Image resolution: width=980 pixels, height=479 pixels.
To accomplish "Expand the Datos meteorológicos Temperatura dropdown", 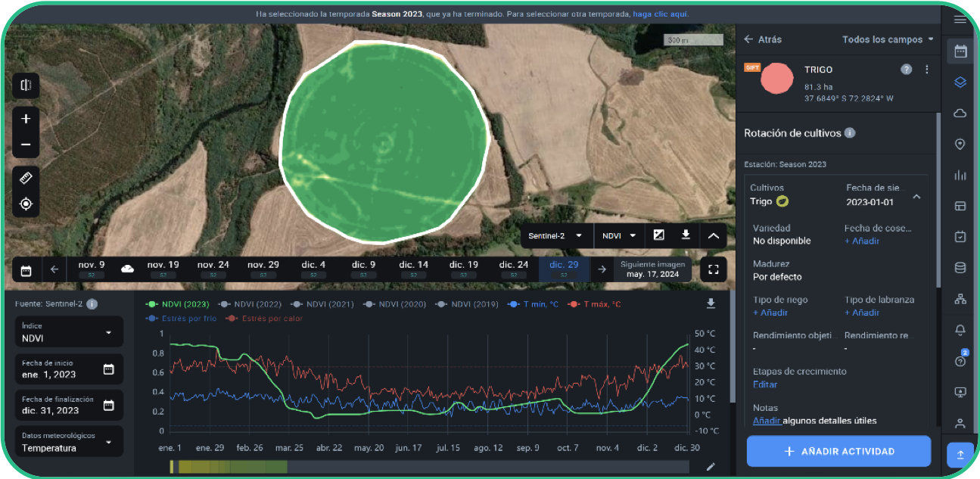I will pos(69,442).
